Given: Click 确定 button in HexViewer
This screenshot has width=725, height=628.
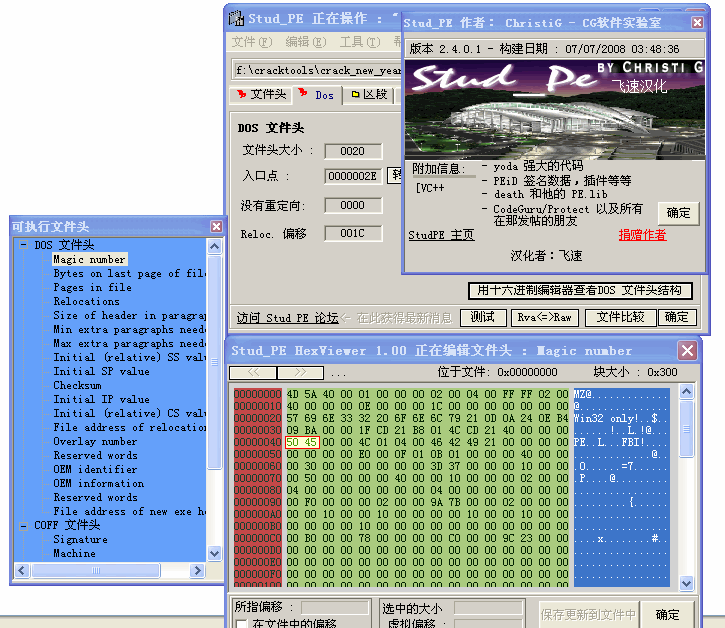Looking at the screenshot, I should 668,615.
